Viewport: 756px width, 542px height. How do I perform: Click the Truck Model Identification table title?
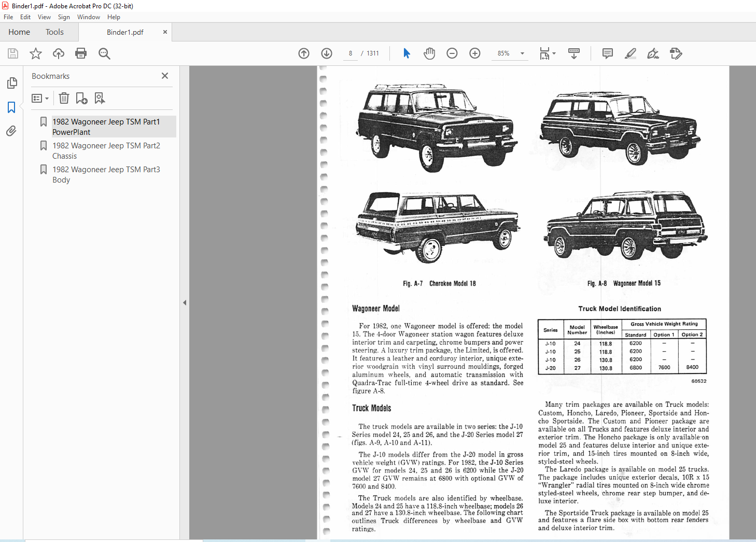click(x=620, y=309)
